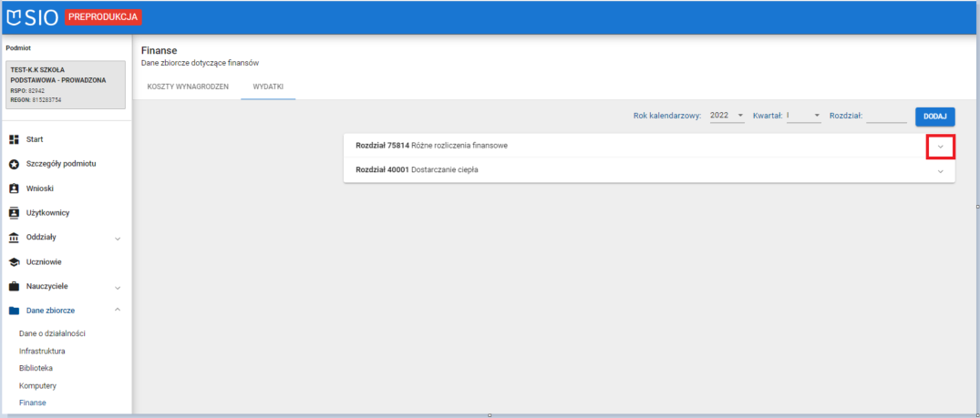Expand the Oddziały submenu chevron
Screen dimensions: 980x418
pos(118,239)
